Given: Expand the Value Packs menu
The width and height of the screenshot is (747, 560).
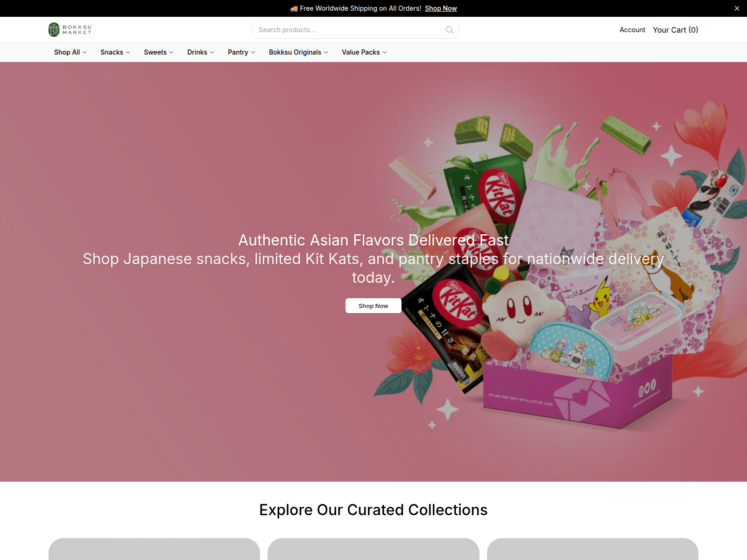Looking at the screenshot, I should pos(364,52).
